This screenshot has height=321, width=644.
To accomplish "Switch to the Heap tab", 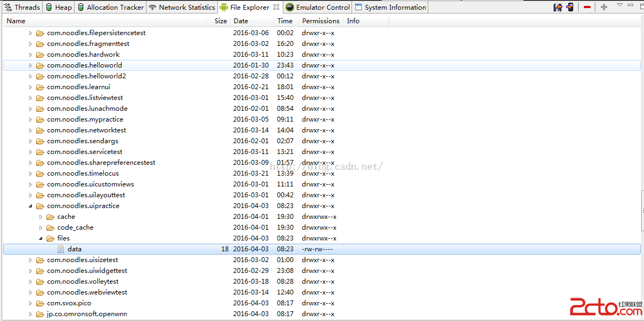I will (x=59, y=8).
